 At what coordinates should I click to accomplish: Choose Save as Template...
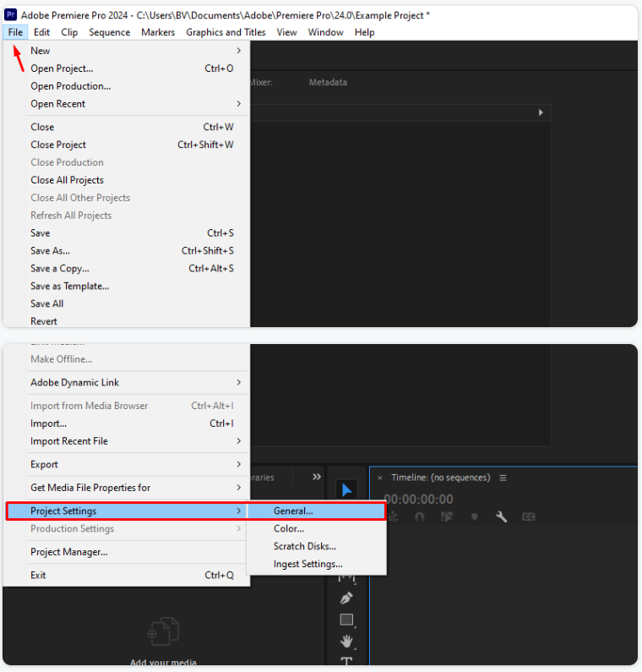point(127,286)
